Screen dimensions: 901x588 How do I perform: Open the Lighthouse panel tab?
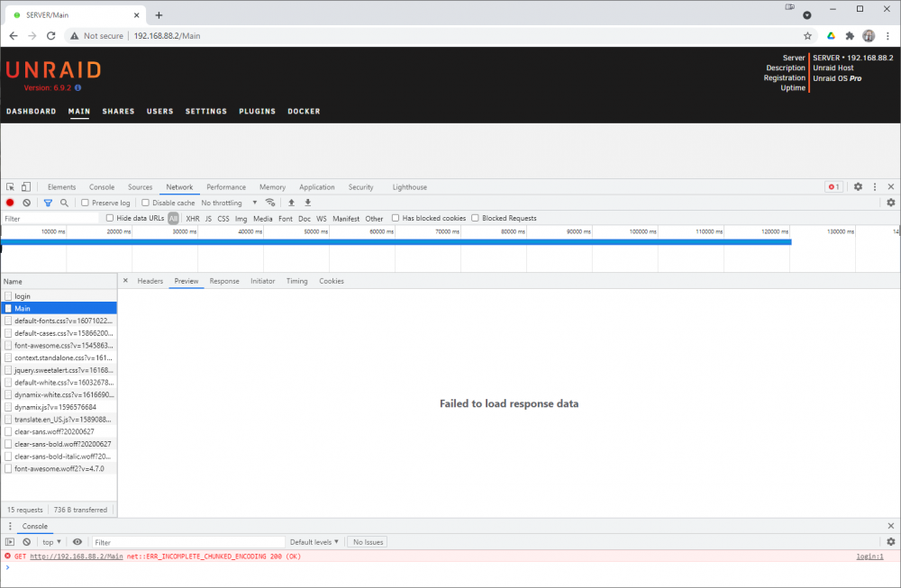[410, 187]
